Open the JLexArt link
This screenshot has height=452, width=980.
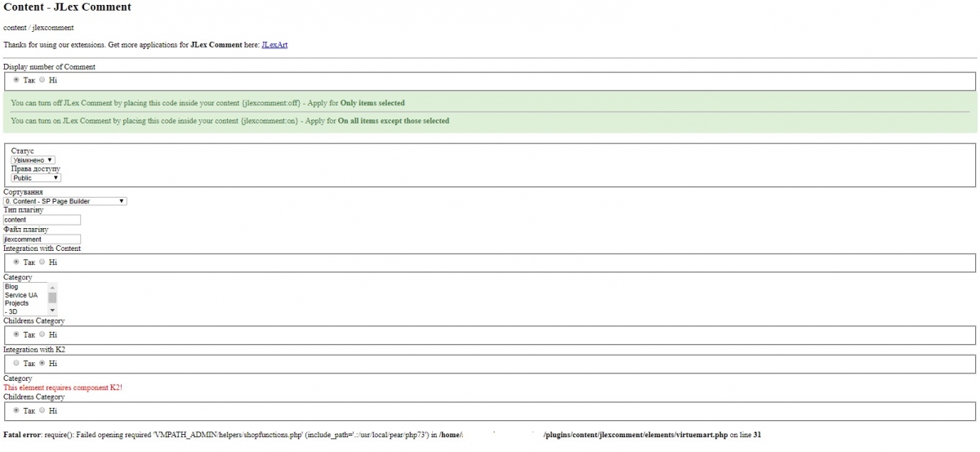coord(274,45)
